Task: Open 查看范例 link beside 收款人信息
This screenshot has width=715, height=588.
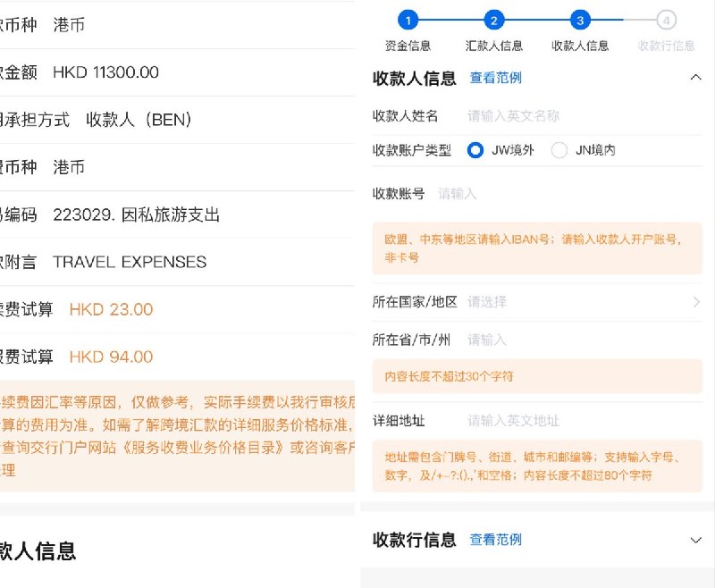Action: 496,78
